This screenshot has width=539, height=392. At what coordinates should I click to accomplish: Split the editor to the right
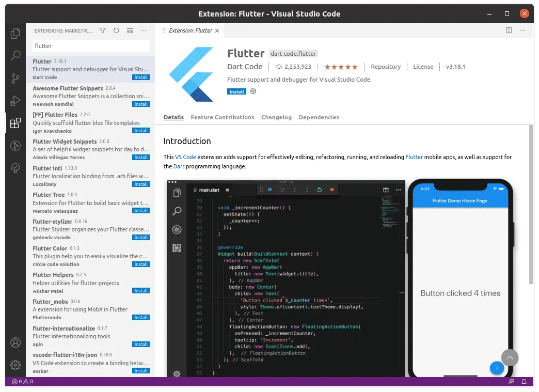pos(509,30)
